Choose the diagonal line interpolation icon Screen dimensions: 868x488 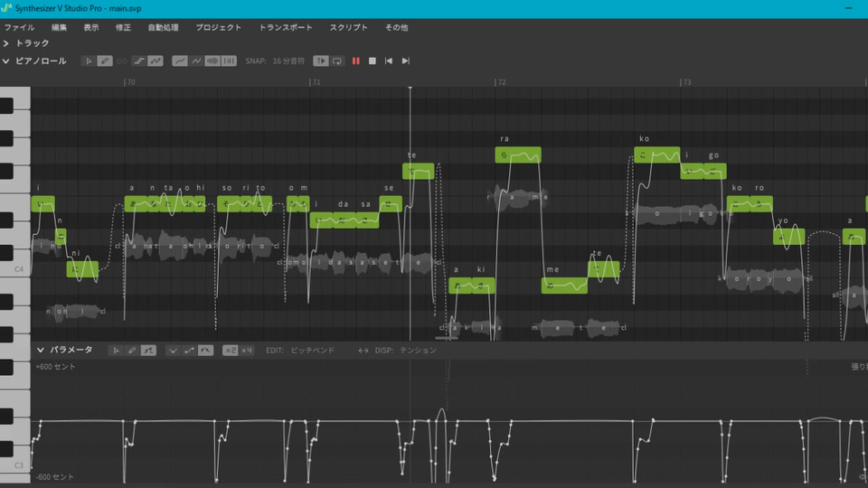tap(189, 351)
